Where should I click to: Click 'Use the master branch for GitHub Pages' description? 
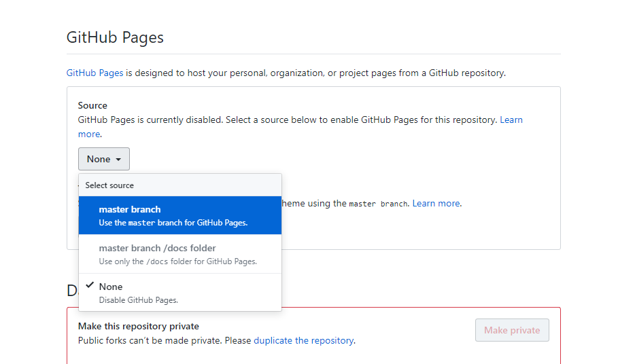[x=173, y=223]
